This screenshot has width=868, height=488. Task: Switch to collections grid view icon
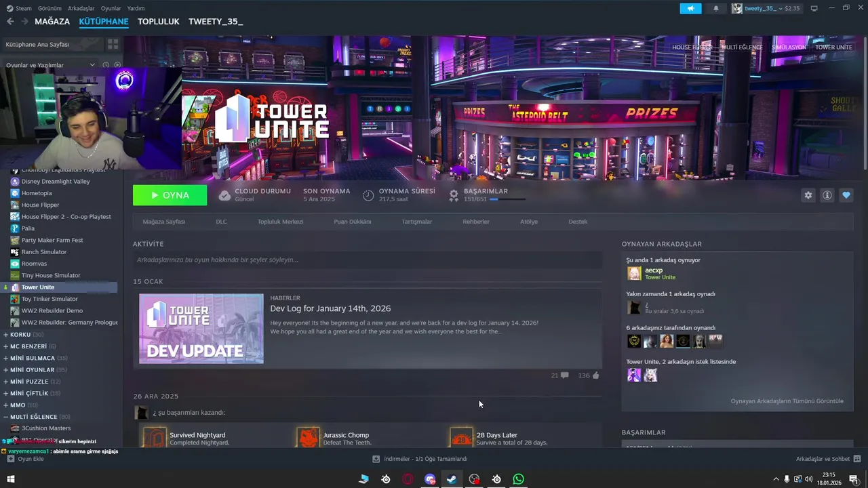pyautogui.click(x=113, y=44)
